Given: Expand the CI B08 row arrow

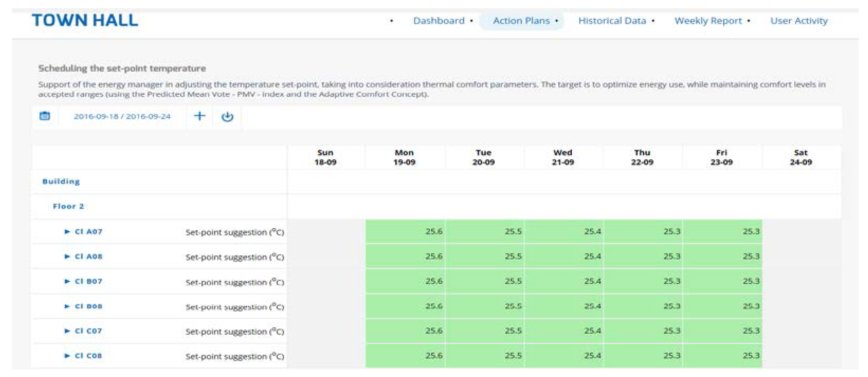Looking at the screenshot, I should point(67,306).
